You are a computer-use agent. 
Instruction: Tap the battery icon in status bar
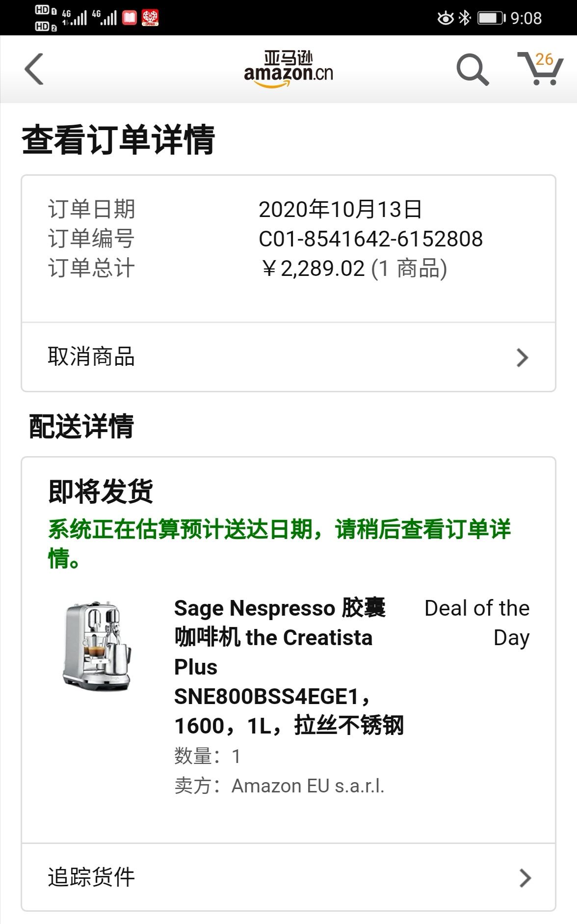point(492,18)
